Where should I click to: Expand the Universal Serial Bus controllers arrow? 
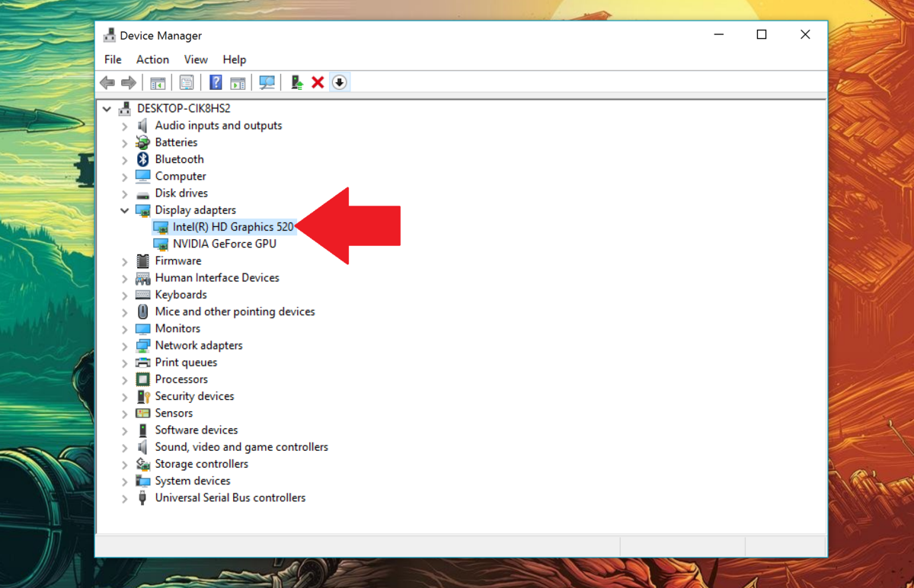125,498
